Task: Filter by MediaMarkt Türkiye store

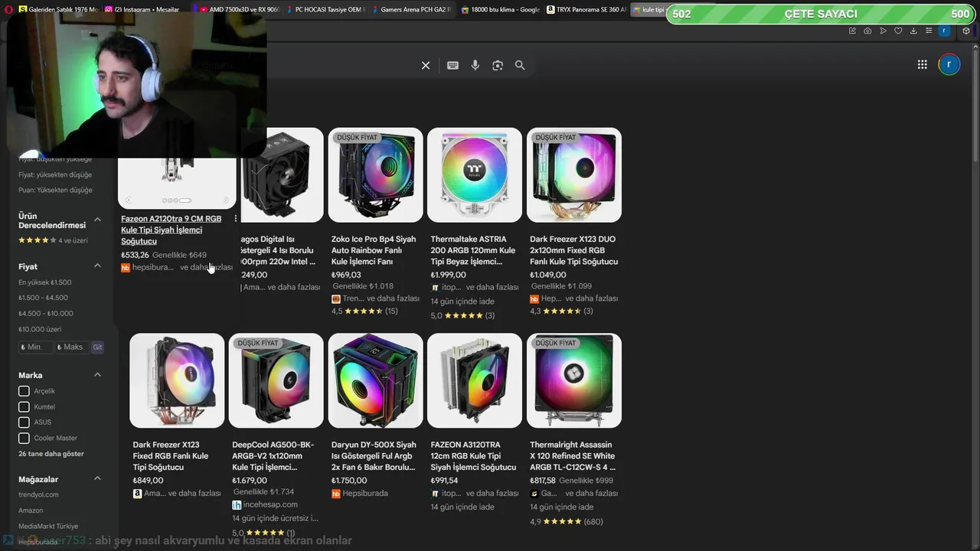Action: coord(48,527)
